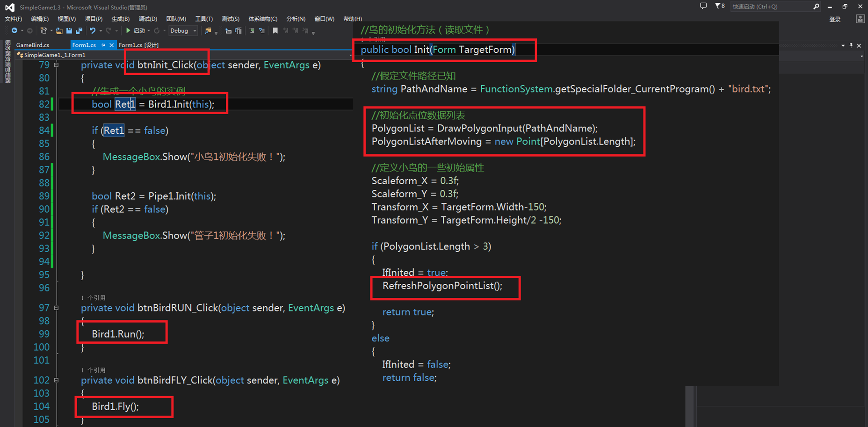Open the New Project dropdown arrow
The height and width of the screenshot is (427, 868).
pyautogui.click(x=51, y=31)
